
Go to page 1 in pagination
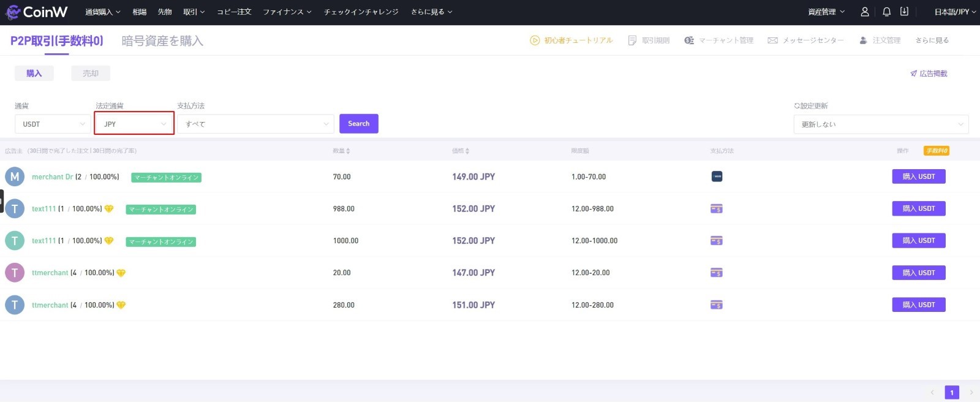tap(952, 392)
